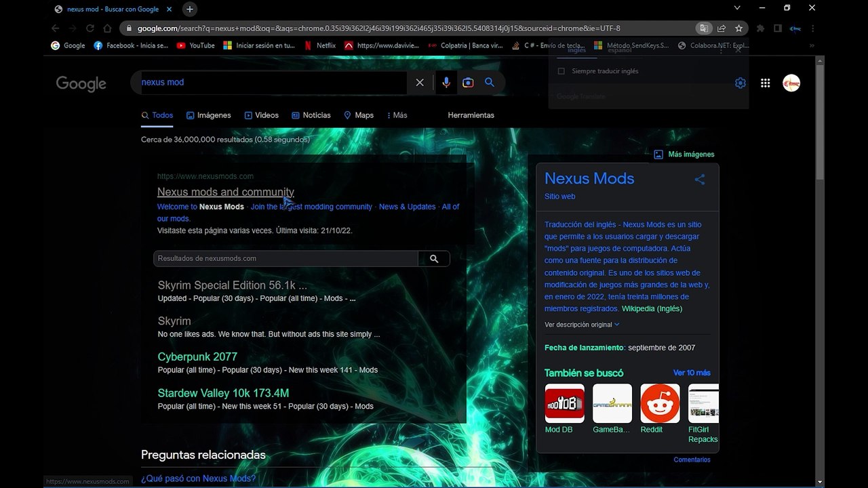The width and height of the screenshot is (868, 488).
Task: Click the translate page icon in address bar
Action: (705, 28)
